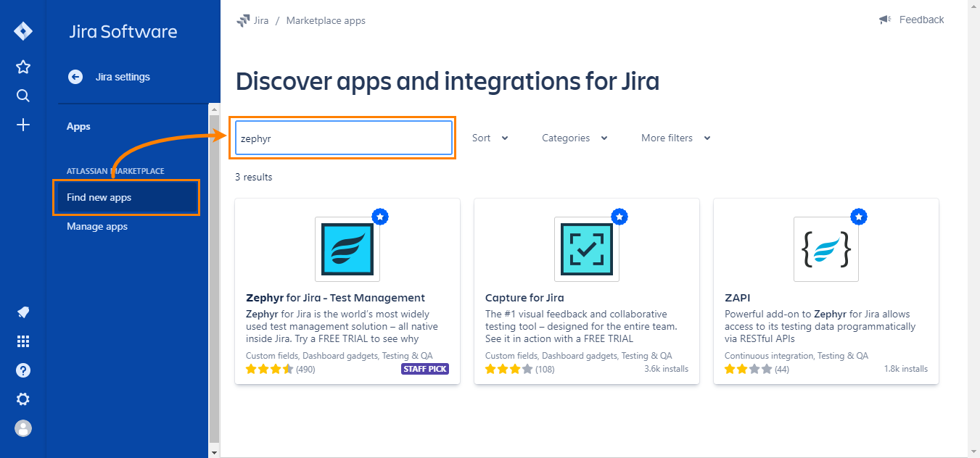Viewport: 980px width, 458px height.
Task: Open the Sort dropdown
Action: (490, 138)
